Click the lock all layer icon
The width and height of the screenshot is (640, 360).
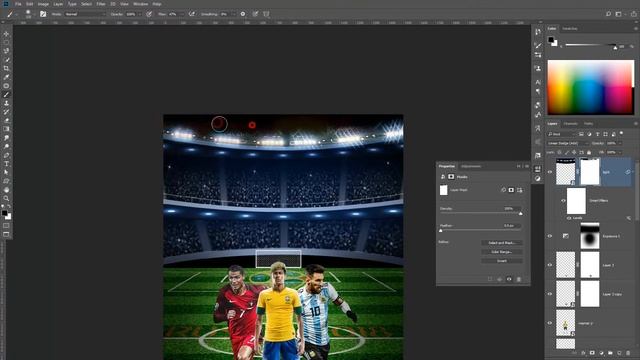[x=589, y=152]
